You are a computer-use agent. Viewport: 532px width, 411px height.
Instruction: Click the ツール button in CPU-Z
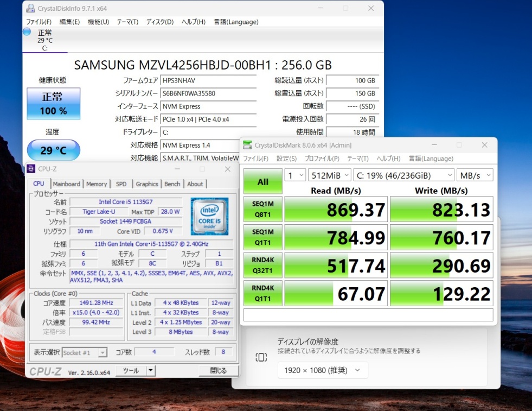point(131,370)
